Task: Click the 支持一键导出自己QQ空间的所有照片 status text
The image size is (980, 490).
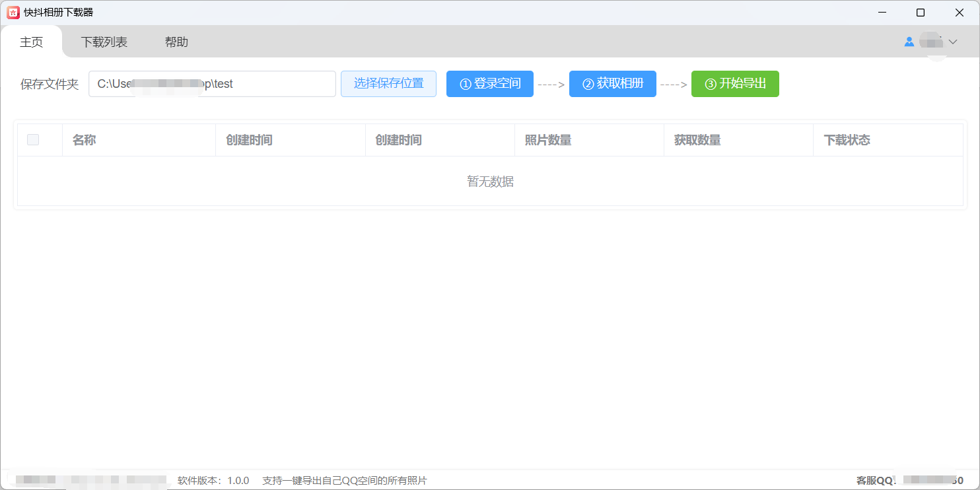Action: (345, 481)
